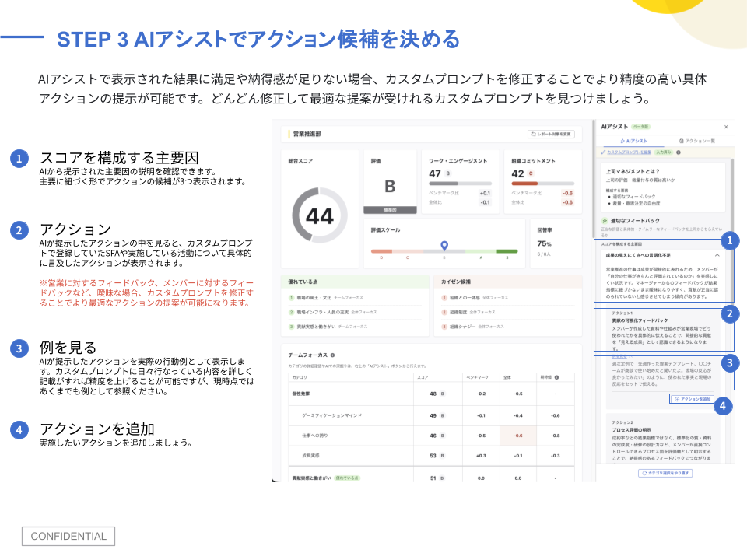Click the refresh icon in レポート対象を変更 button
Image resolution: width=747 pixels, height=560 pixels.
tap(534, 135)
